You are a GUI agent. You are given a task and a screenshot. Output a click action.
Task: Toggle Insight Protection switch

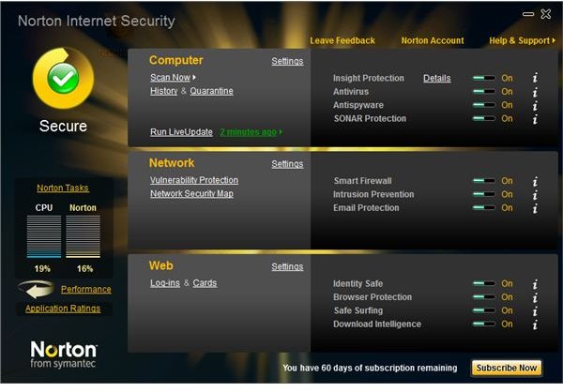[484, 78]
